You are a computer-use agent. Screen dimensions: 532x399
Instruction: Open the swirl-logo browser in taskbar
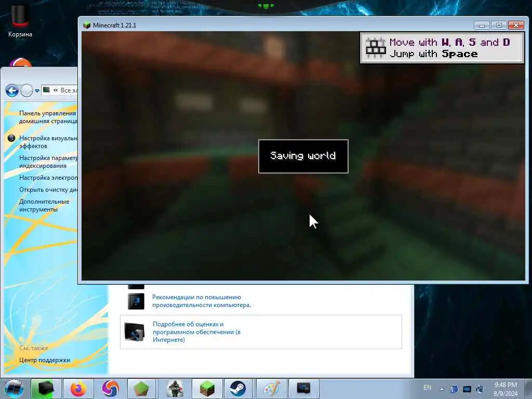(110, 389)
